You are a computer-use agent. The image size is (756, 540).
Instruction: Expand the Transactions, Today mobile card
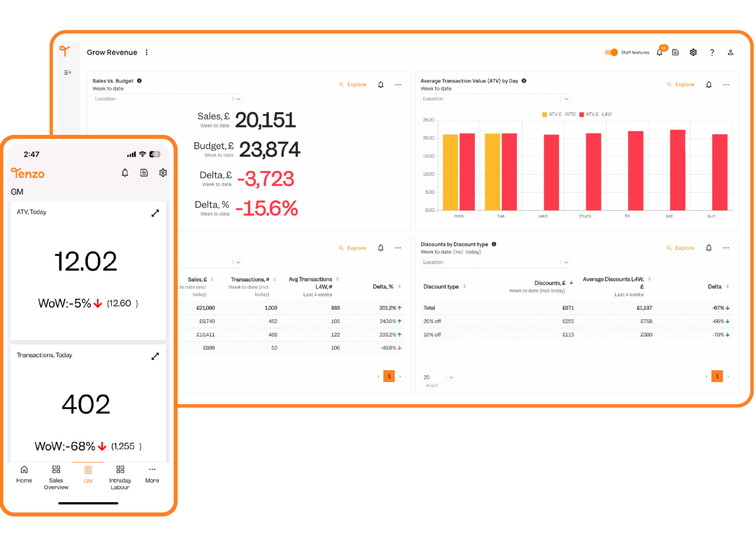pyautogui.click(x=155, y=356)
